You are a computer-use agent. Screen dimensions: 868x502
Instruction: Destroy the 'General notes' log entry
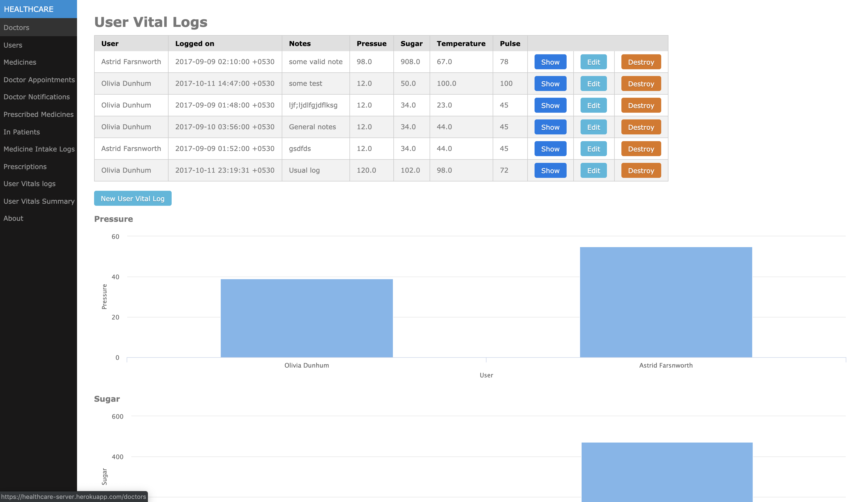click(x=641, y=127)
